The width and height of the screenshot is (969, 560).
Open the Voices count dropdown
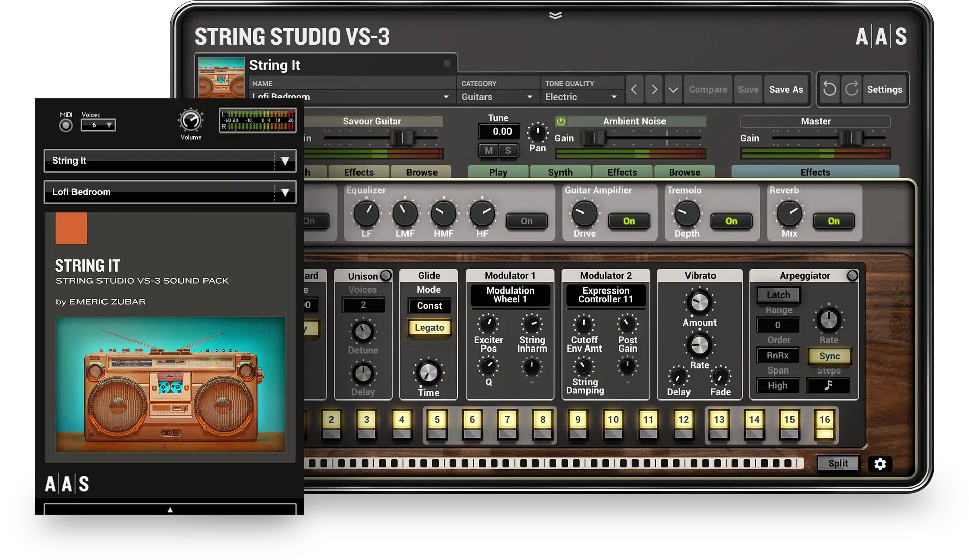click(x=98, y=125)
